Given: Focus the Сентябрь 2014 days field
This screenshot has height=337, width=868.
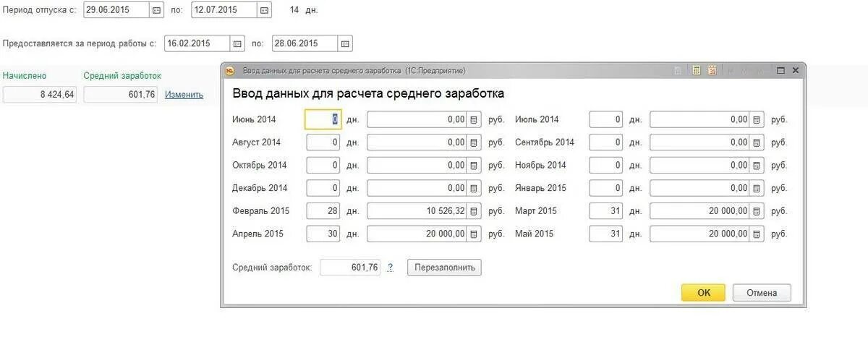Looking at the screenshot, I should 606,142.
